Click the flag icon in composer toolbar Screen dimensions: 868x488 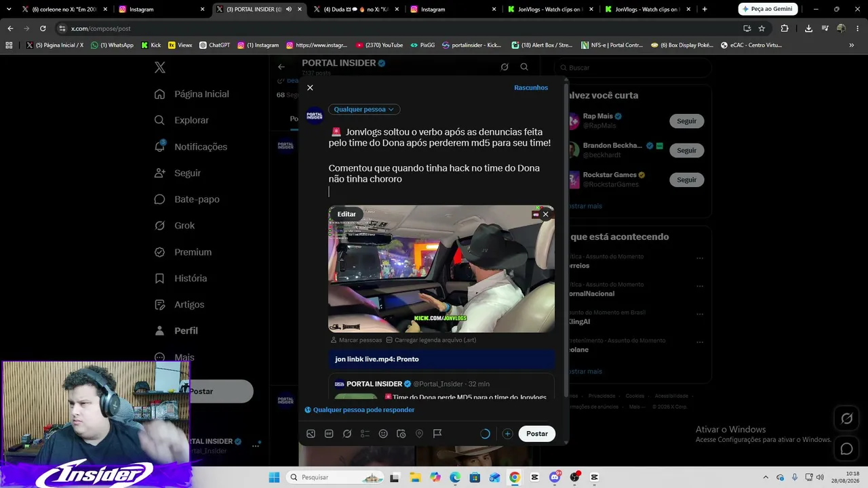click(437, 434)
